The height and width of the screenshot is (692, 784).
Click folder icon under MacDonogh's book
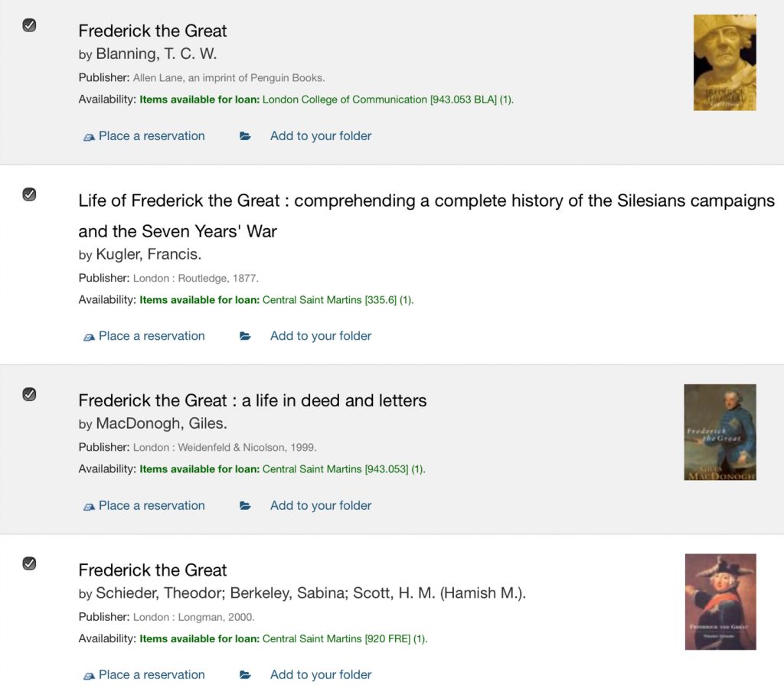245,506
